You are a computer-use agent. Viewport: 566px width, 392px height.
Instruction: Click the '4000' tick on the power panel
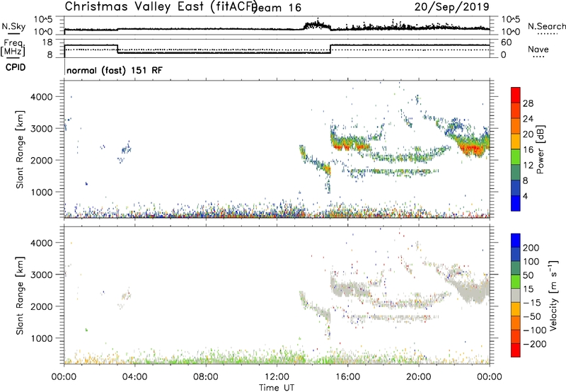coord(42,97)
